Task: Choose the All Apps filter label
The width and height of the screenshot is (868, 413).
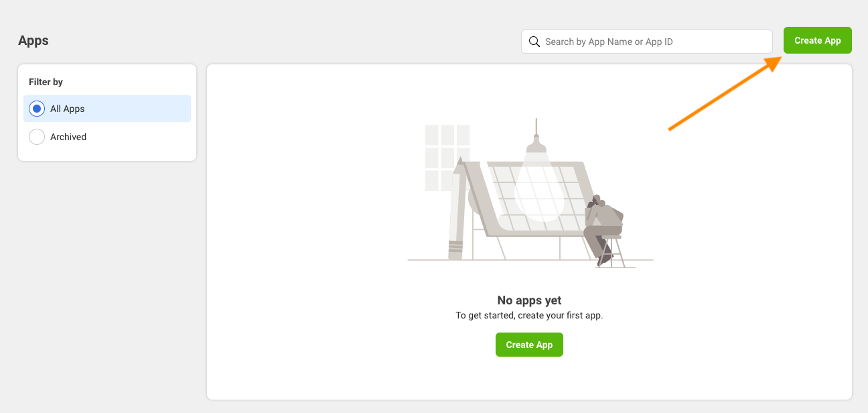Action: coord(68,109)
